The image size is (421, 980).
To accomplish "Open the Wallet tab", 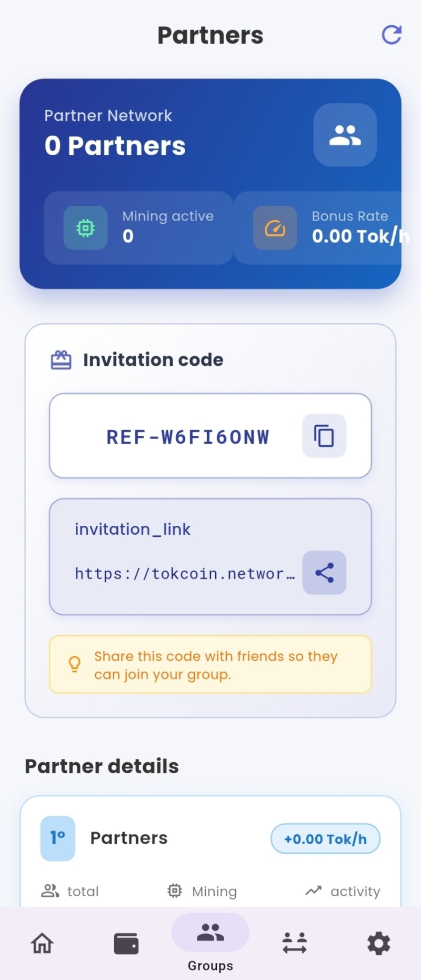I will pos(126,943).
